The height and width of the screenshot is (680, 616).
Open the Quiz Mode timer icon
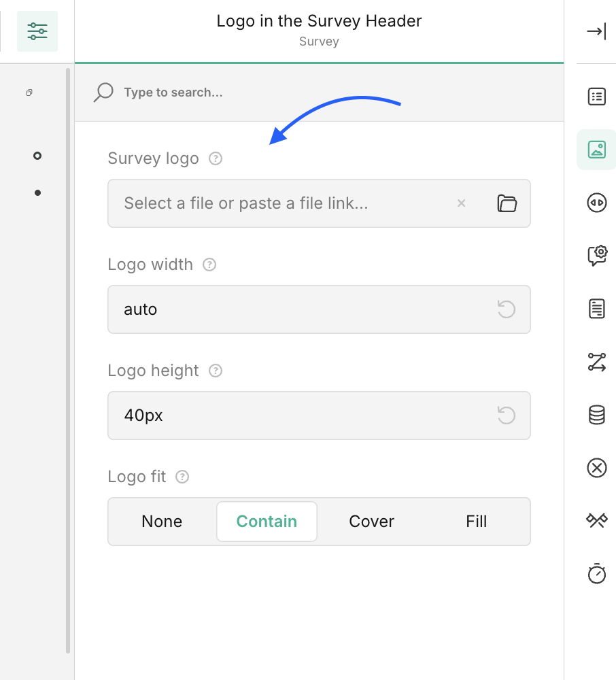tap(596, 573)
